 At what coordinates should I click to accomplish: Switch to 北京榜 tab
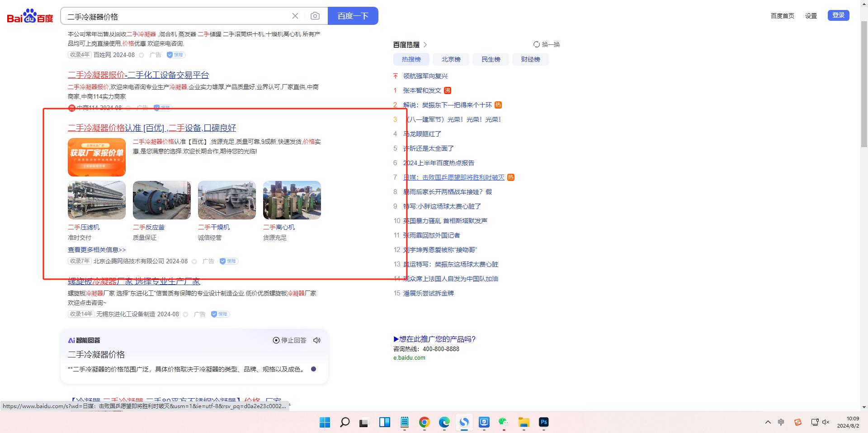(x=451, y=59)
